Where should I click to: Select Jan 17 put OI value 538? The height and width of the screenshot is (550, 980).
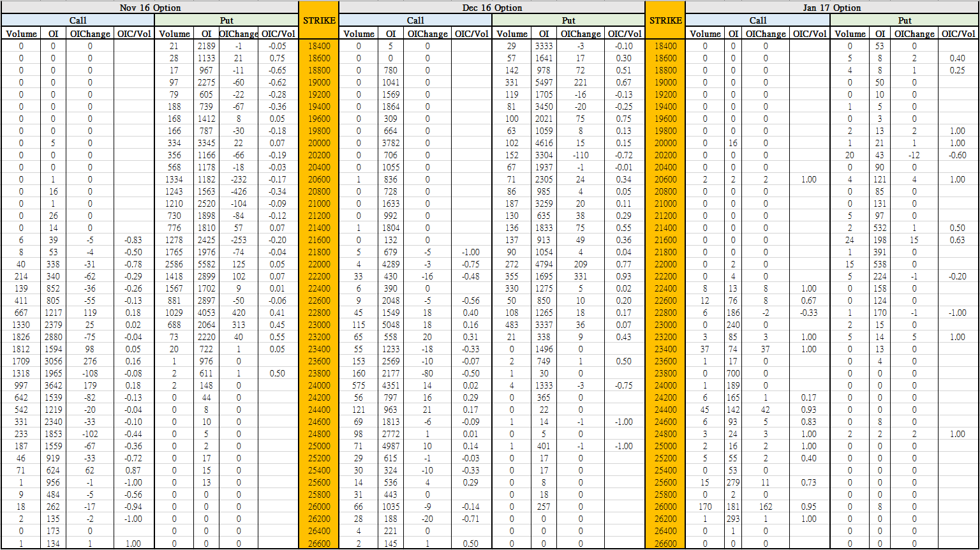(x=880, y=264)
